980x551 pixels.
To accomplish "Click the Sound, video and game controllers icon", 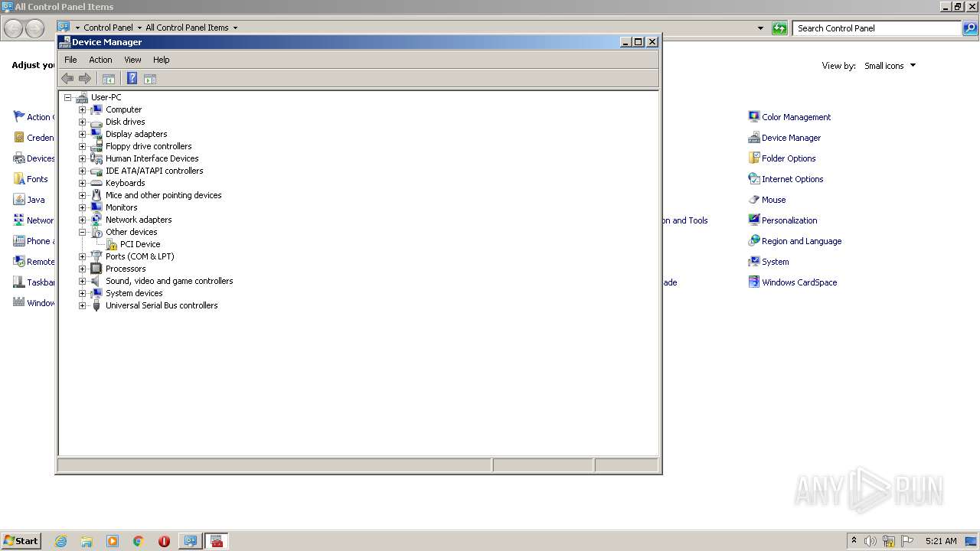I will 96,281.
